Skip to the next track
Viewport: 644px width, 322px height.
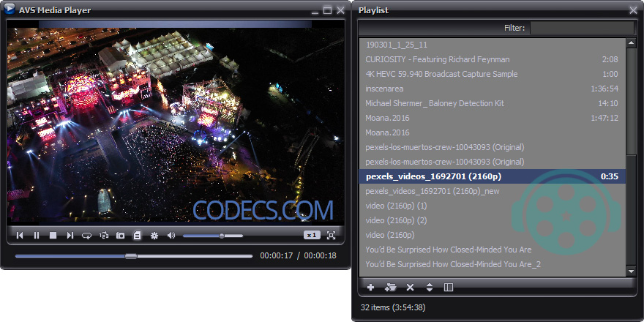coord(70,236)
